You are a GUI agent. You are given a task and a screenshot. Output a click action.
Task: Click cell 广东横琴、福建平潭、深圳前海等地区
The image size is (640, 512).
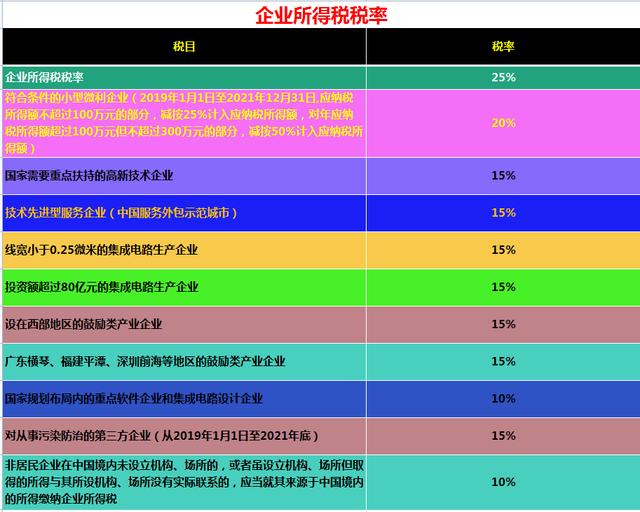[x=184, y=361]
